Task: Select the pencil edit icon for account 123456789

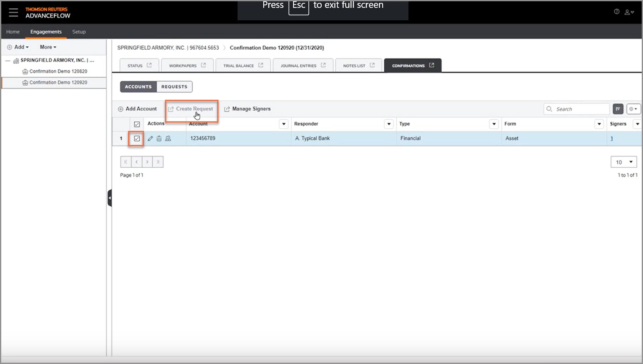Action: click(150, 138)
